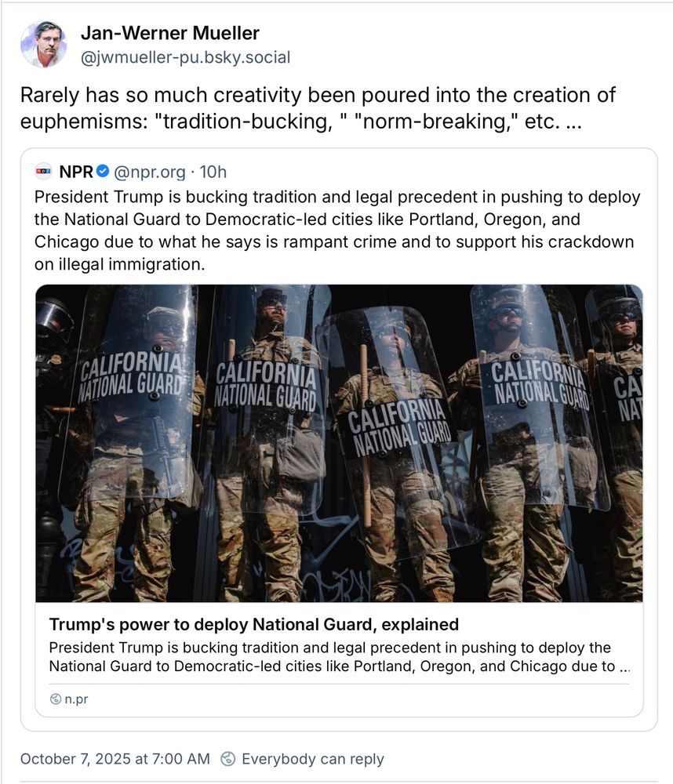The width and height of the screenshot is (673, 784).
Task: Click Mueller's post text about euphemisms
Action: 318,108
